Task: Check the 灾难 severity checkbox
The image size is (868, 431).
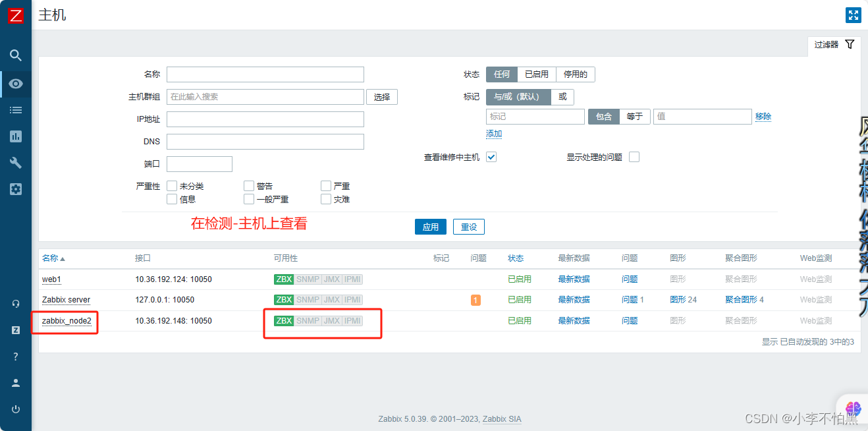Action: [x=326, y=199]
